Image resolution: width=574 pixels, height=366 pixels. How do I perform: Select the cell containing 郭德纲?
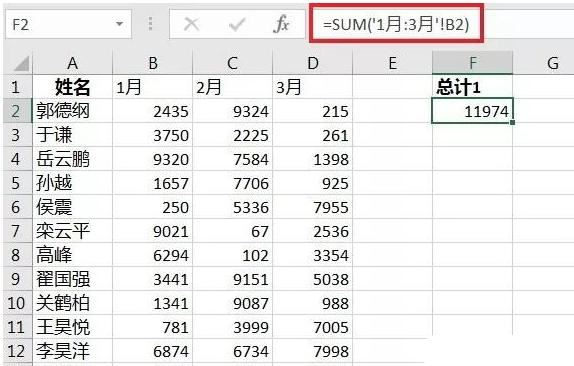pyautogui.click(x=72, y=111)
